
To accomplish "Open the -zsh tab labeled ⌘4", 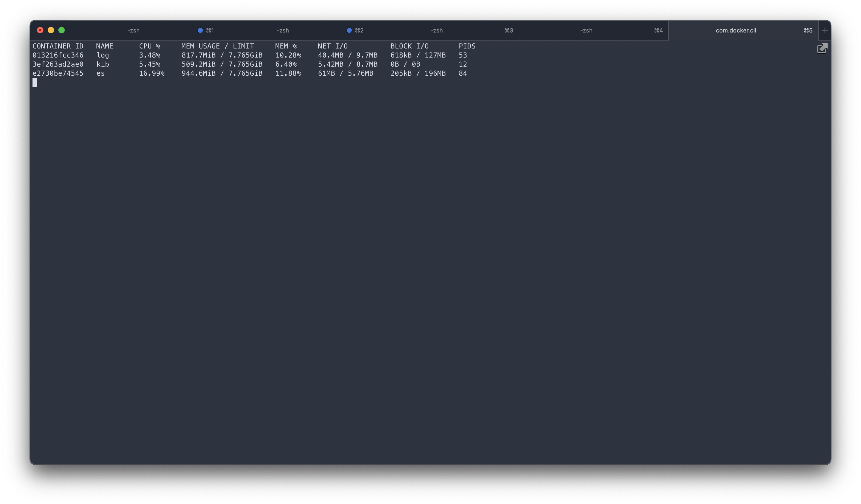I will (586, 30).
